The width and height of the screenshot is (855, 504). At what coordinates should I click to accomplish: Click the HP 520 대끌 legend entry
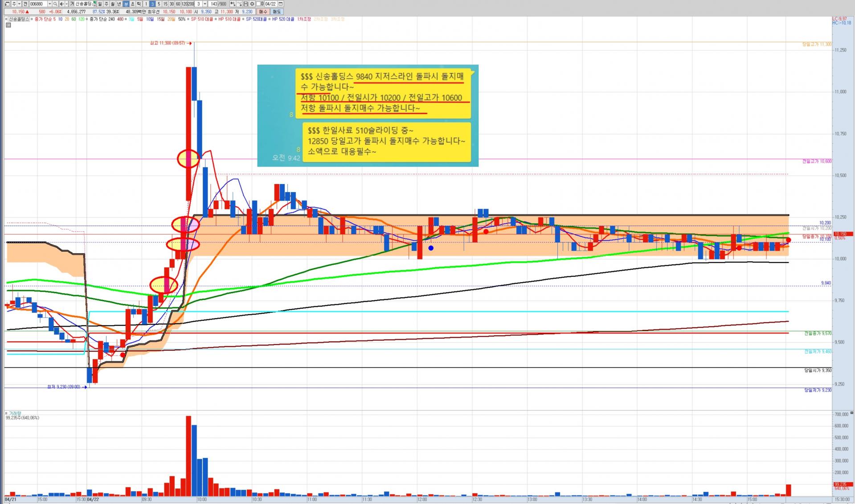pyautogui.click(x=283, y=19)
